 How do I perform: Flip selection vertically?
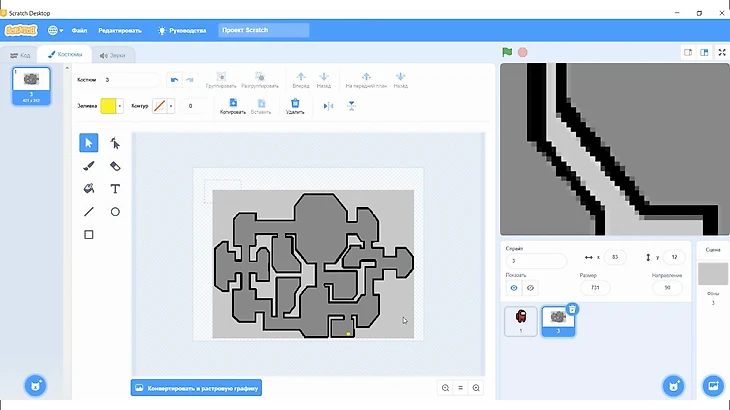coord(351,106)
